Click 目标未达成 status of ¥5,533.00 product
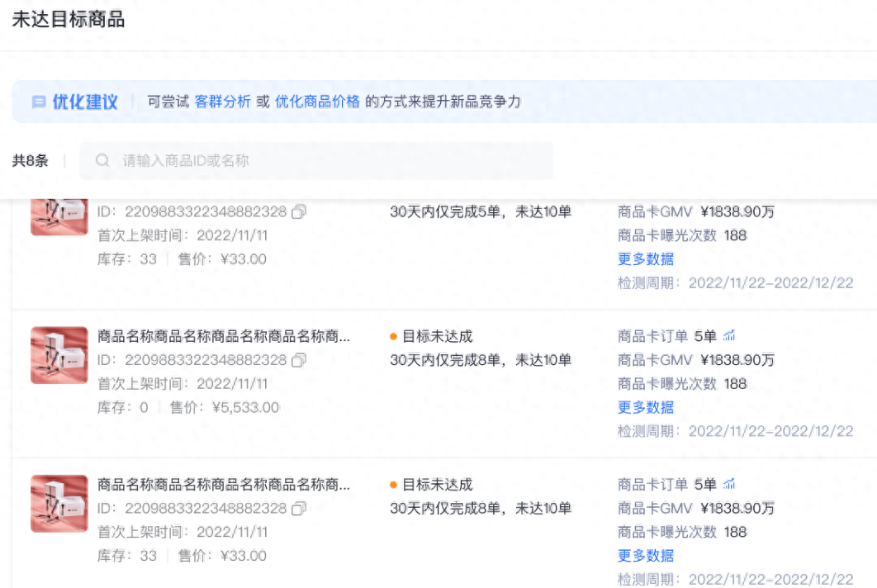This screenshot has height=588, width=877. click(438, 336)
